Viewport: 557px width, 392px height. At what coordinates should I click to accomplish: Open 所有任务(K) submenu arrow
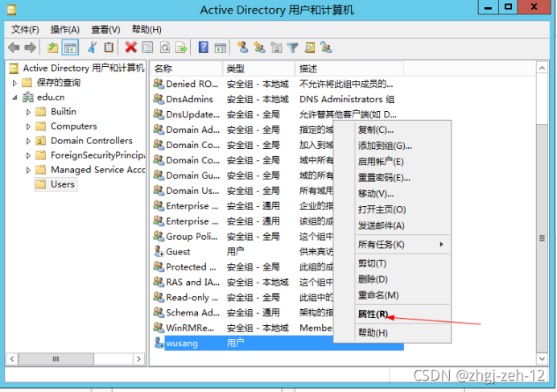(x=441, y=244)
